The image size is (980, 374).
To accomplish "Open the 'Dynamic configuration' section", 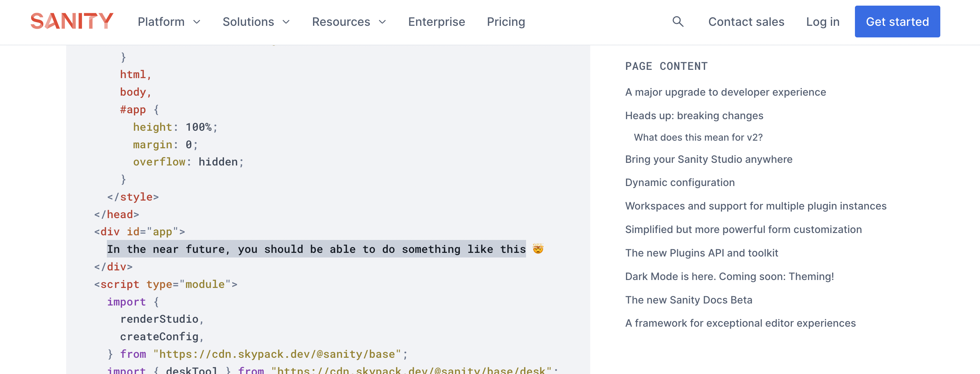I will 680,182.
